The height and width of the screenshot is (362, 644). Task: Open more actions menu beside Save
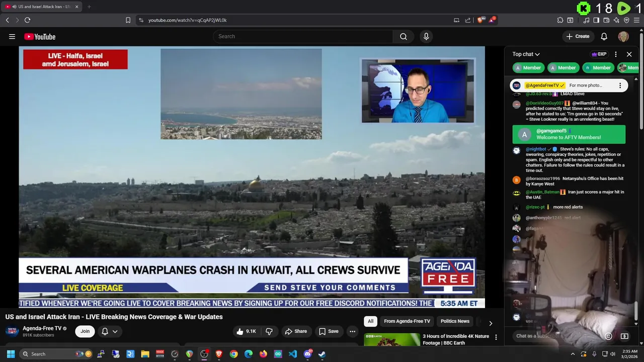(x=352, y=331)
